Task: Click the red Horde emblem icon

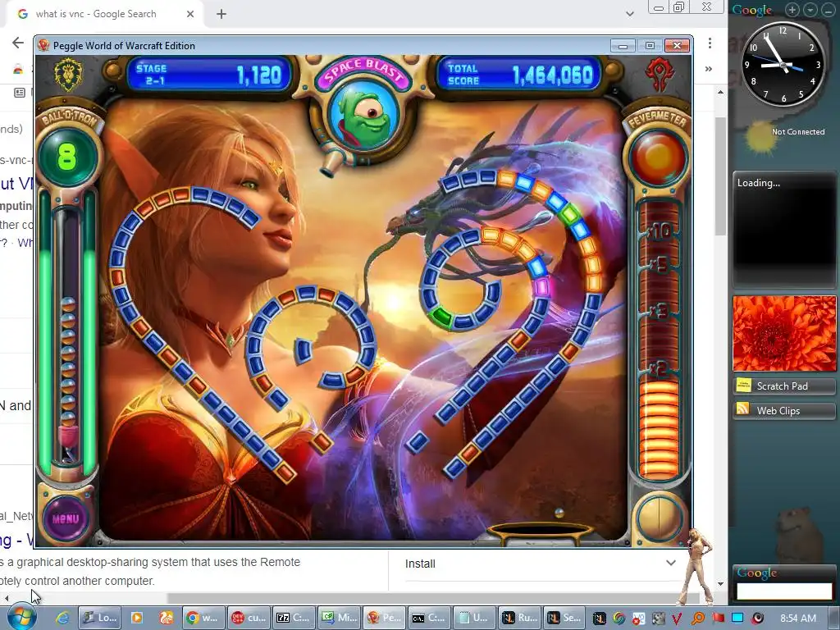Action: pyautogui.click(x=659, y=75)
